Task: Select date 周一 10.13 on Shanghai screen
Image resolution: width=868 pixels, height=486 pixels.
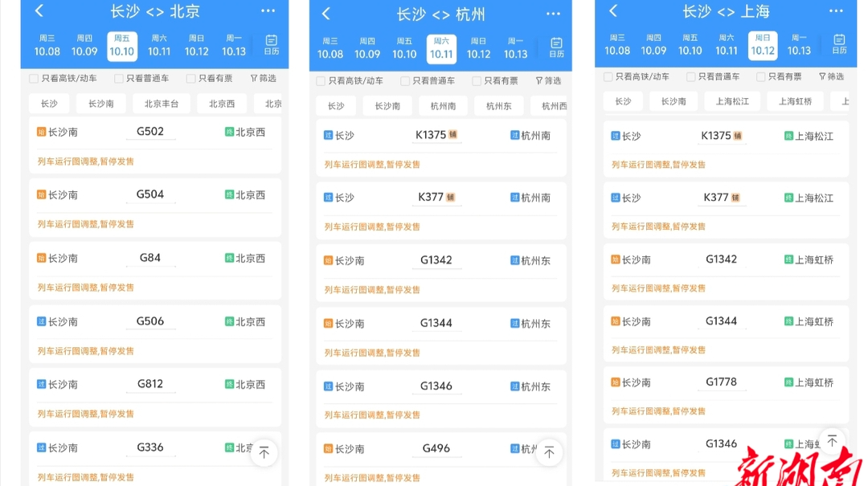Action: click(799, 45)
